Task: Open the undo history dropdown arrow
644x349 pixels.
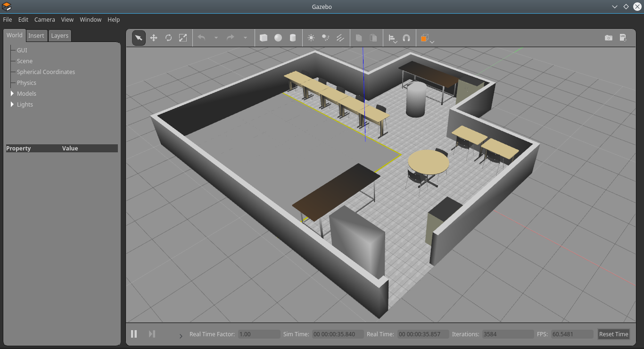Action: (x=216, y=38)
